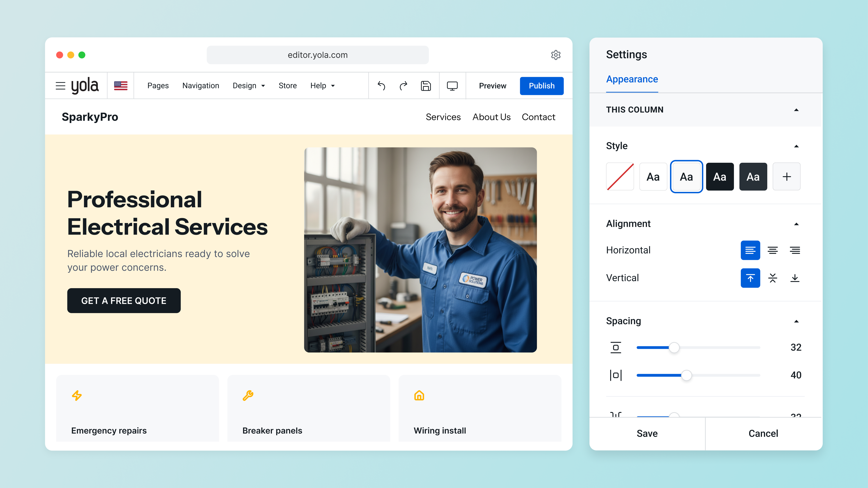Click the Wiring install card title
868x488 pixels.
(440, 430)
